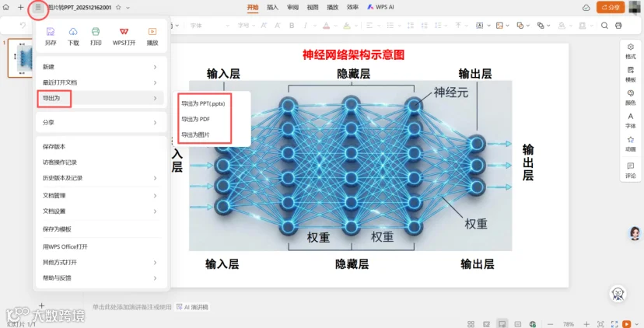This screenshot has height=328, width=644.
Task: Click the 打印 print icon in menu
Action: click(96, 32)
